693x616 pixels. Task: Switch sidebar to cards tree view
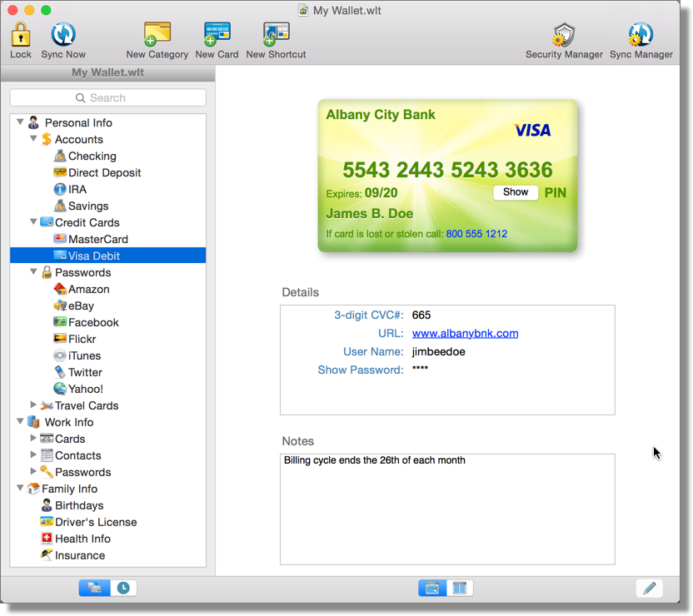click(95, 588)
